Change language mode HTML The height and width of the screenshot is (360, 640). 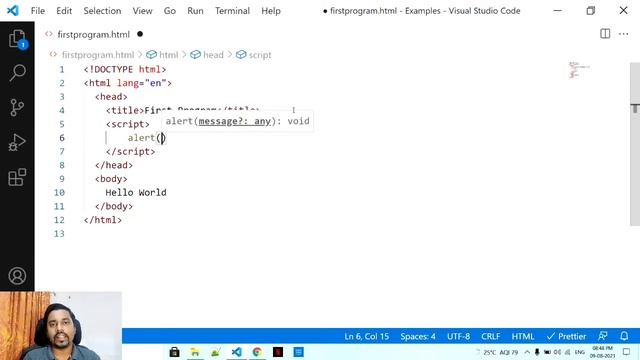click(523, 336)
